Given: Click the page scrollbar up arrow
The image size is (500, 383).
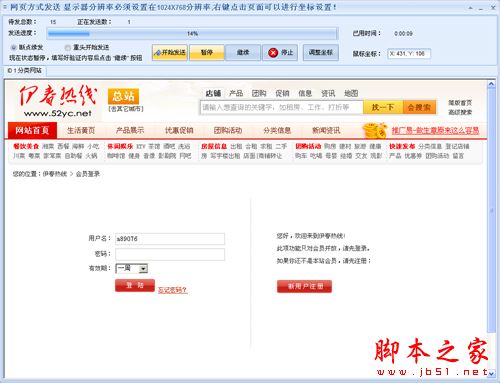Looking at the screenshot, I should coord(491,84).
